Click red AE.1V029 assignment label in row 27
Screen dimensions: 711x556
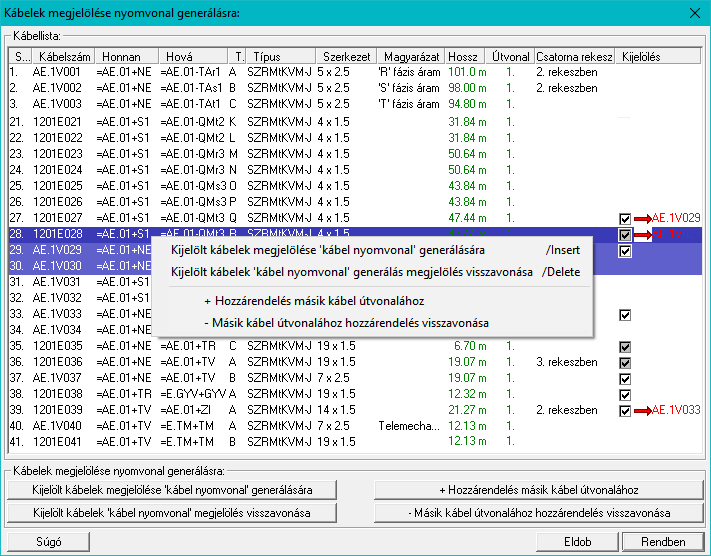[676, 218]
